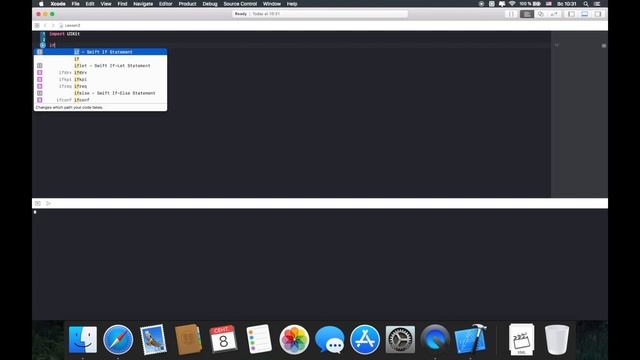The width and height of the screenshot is (640, 360).
Task: Open the Navigate menu
Action: 143,4
